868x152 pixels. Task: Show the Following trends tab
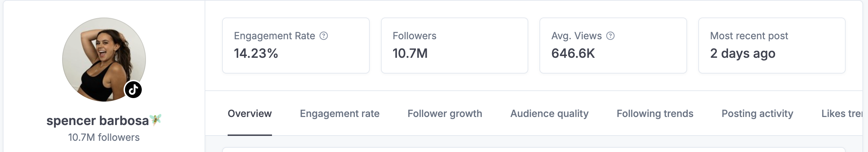655,113
